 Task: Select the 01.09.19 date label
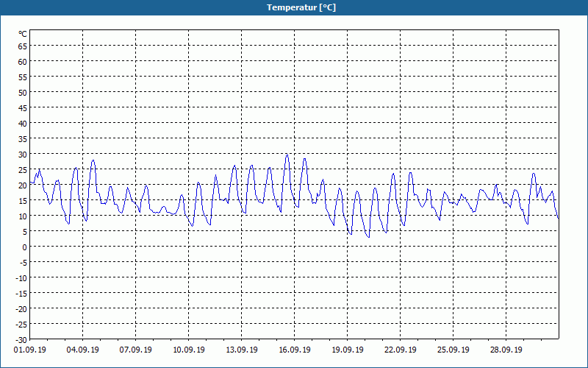click(30, 350)
